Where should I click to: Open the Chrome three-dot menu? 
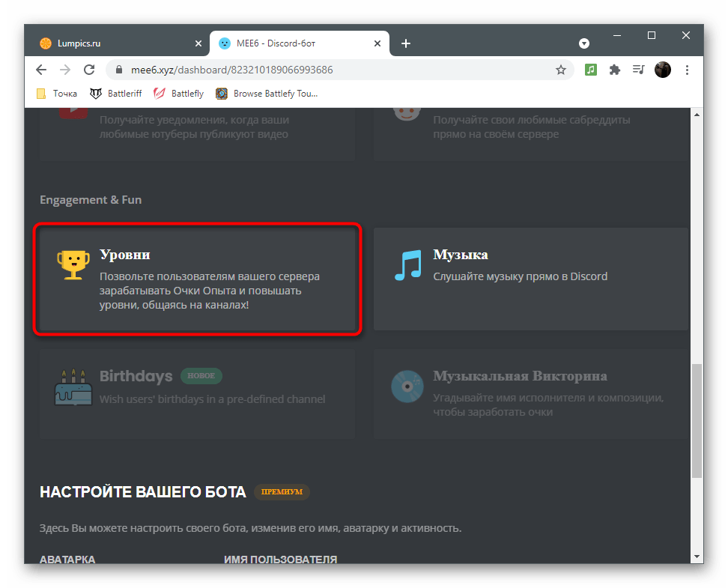pyautogui.click(x=686, y=70)
